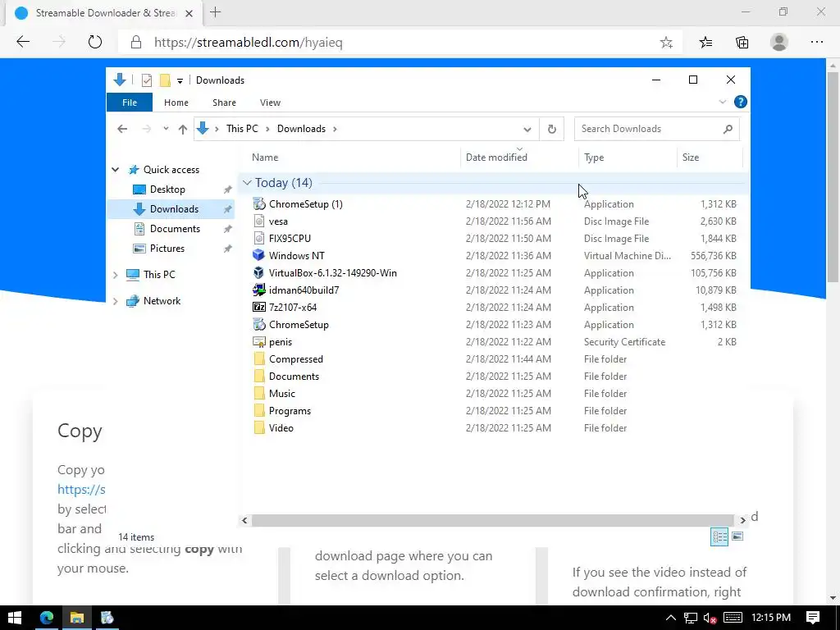840x630 pixels.
Task: Click the Properties quick access toolbar icon
Action: [x=146, y=80]
